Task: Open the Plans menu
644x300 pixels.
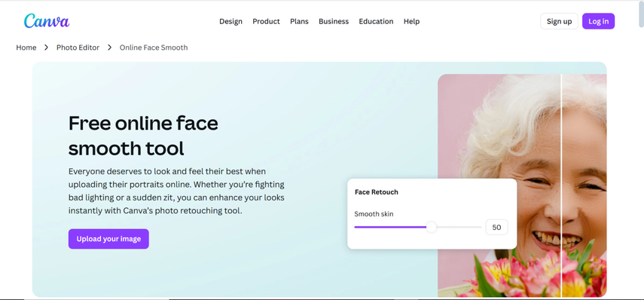Action: pyautogui.click(x=299, y=21)
